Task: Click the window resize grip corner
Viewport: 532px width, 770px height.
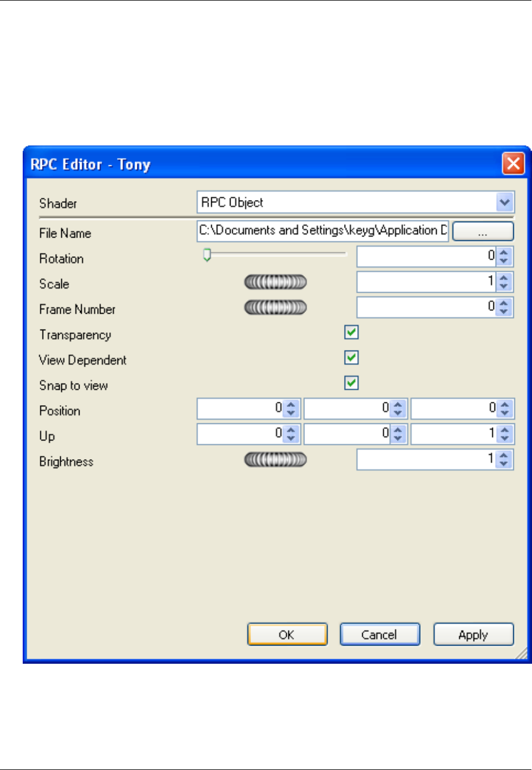Action: [x=521, y=654]
